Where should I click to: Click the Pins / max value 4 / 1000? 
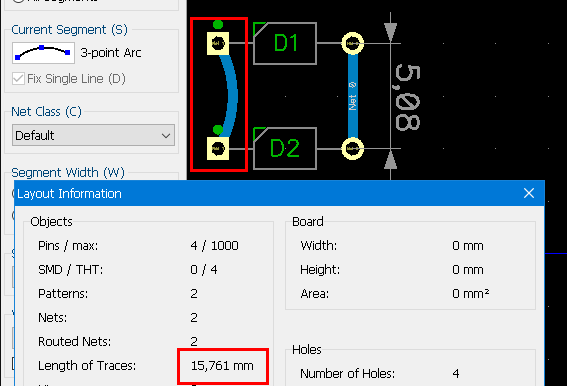(x=214, y=246)
